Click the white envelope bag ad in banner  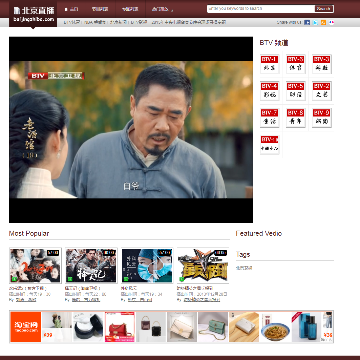tap(182, 327)
